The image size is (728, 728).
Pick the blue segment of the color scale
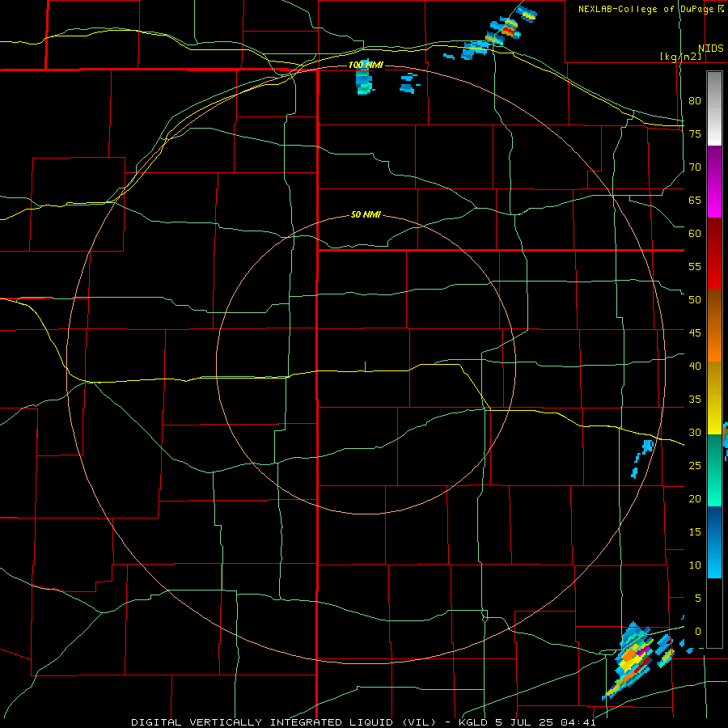click(x=714, y=542)
